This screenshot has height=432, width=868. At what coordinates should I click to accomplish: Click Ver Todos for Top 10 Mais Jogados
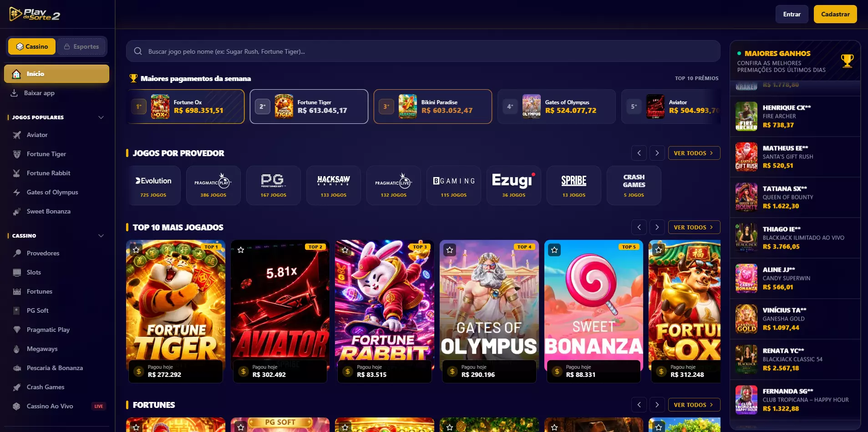pyautogui.click(x=694, y=227)
